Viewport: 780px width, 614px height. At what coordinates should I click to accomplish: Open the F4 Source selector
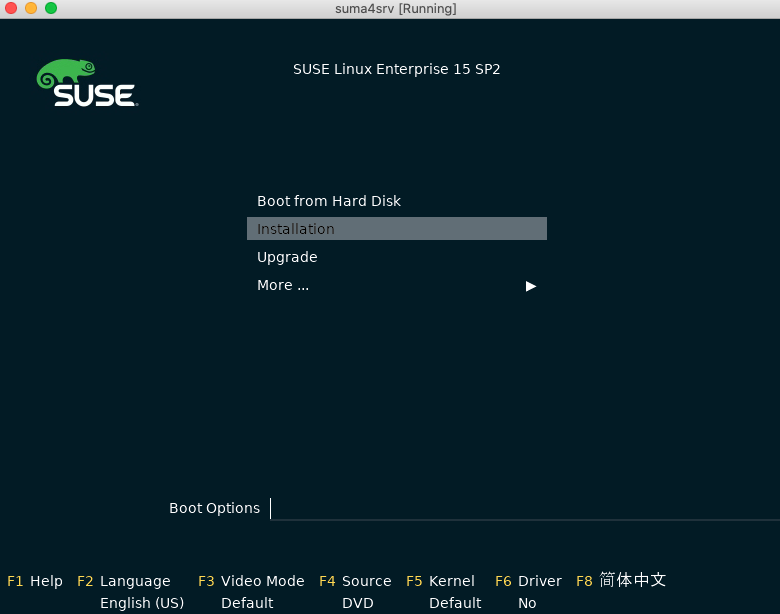point(355,581)
